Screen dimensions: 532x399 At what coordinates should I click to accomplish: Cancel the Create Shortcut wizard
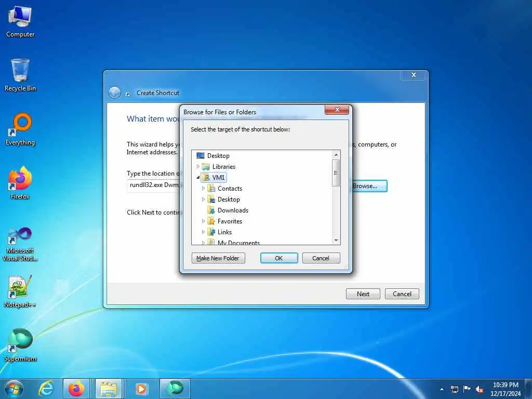[x=402, y=294]
